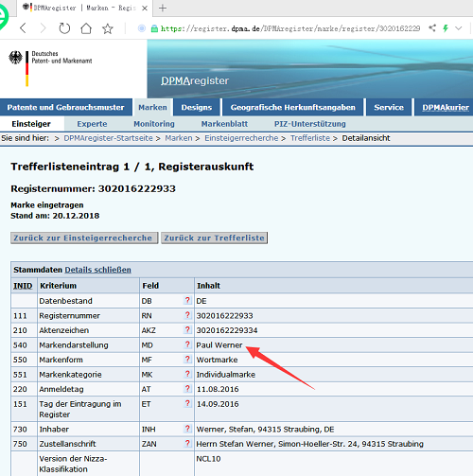
Task: Click the NCL10 classification value
Action: (208, 459)
